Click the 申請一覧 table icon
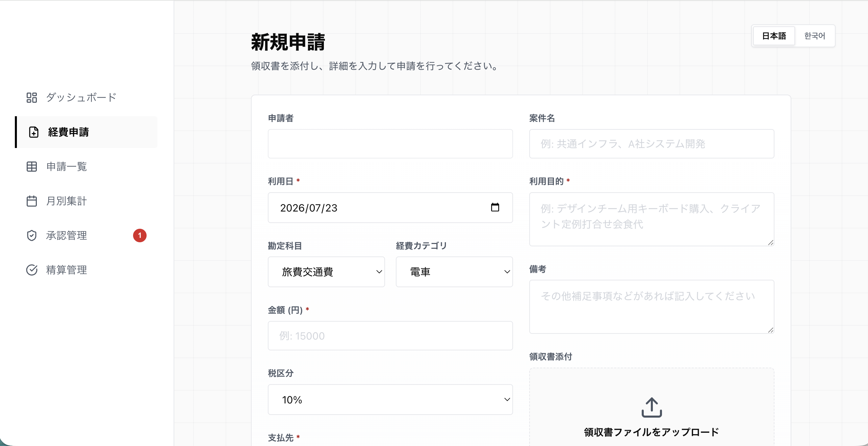Screen dimensions: 868x446 [x=32, y=167]
